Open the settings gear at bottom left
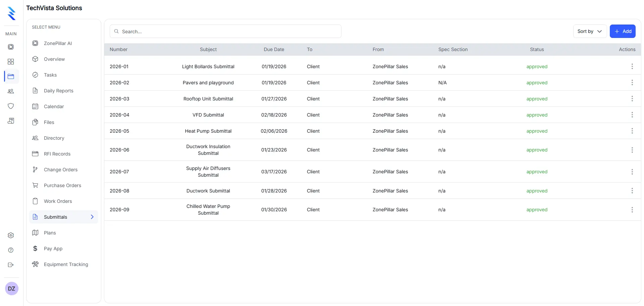The width and height of the screenshot is (644, 306). pos(11,235)
